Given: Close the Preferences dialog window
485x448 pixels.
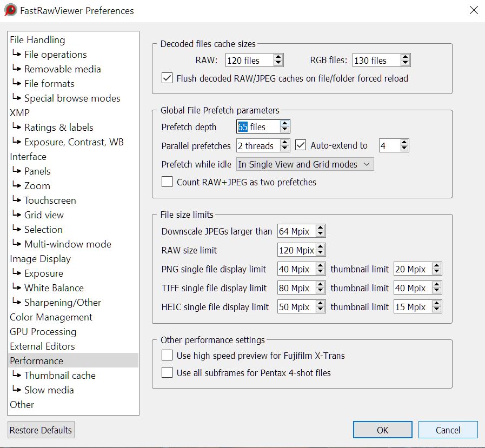Looking at the screenshot, I should [x=473, y=10].
